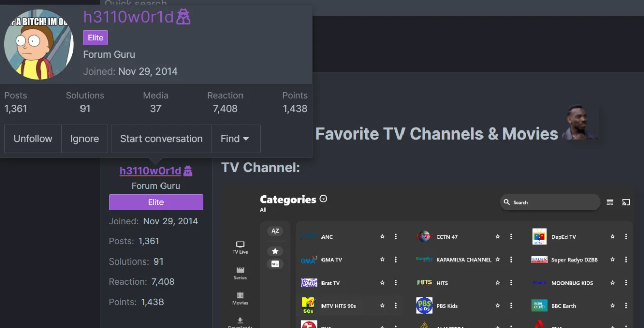The width and height of the screenshot is (644, 328).
Task: Open three-dot menu for DepEd TV
Action: coord(626,236)
